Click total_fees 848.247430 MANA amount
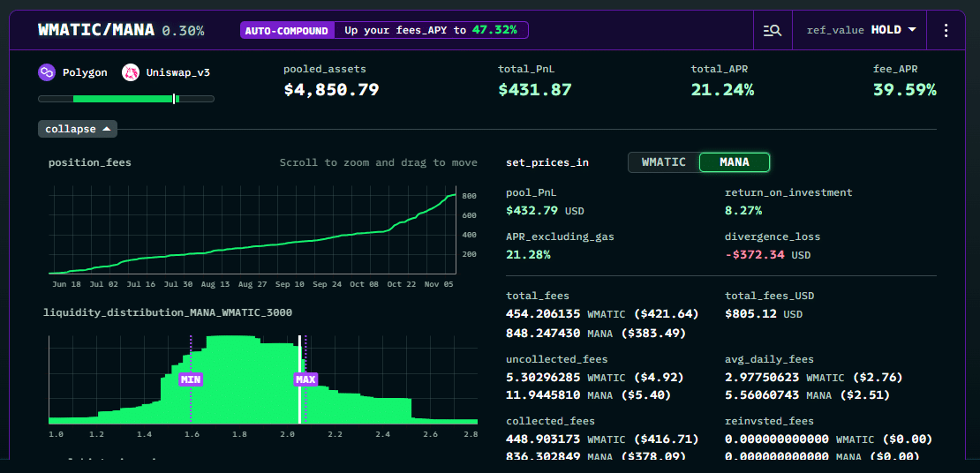 click(x=561, y=333)
